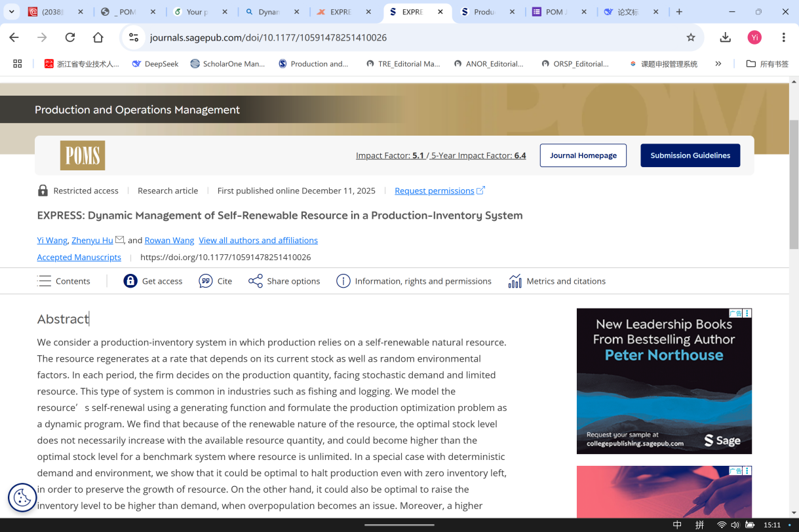The image size is (799, 532).
Task: Open Chrome downloads icon
Action: point(725,37)
